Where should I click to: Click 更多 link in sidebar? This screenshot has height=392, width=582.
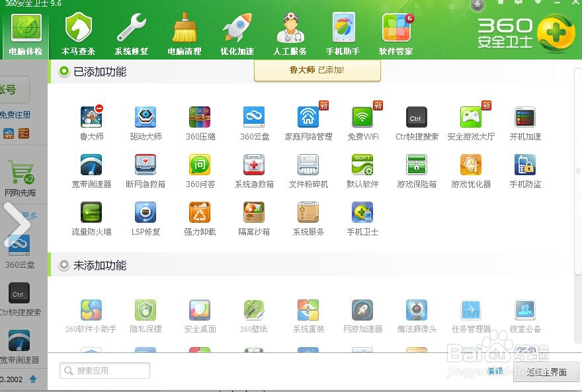[x=30, y=216]
